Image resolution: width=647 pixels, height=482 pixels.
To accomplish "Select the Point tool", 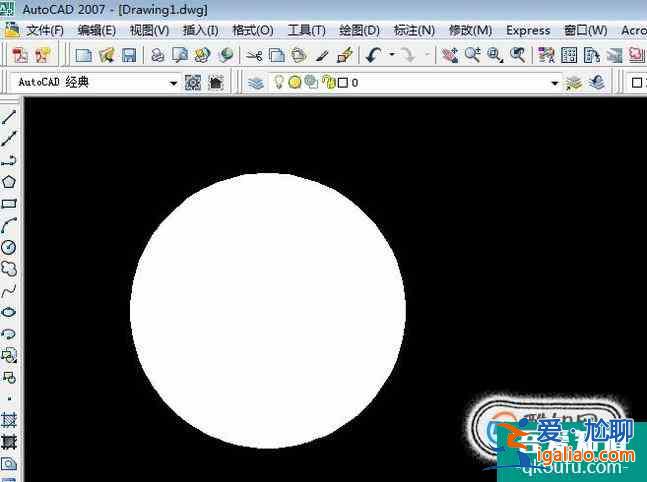I will pyautogui.click(x=9, y=399).
